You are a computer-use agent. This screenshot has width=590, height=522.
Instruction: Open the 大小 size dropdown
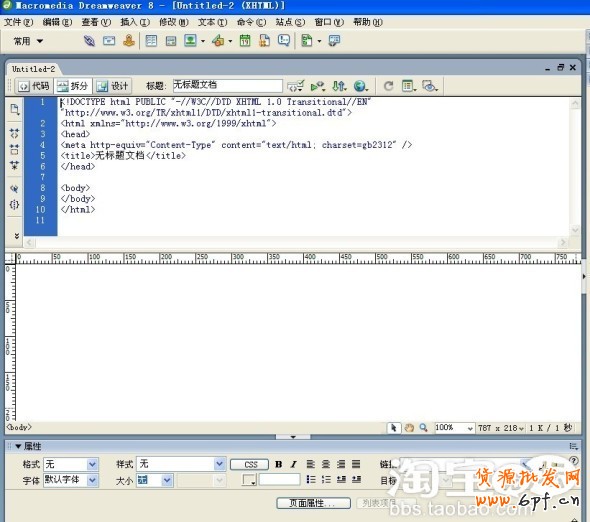coord(167,480)
